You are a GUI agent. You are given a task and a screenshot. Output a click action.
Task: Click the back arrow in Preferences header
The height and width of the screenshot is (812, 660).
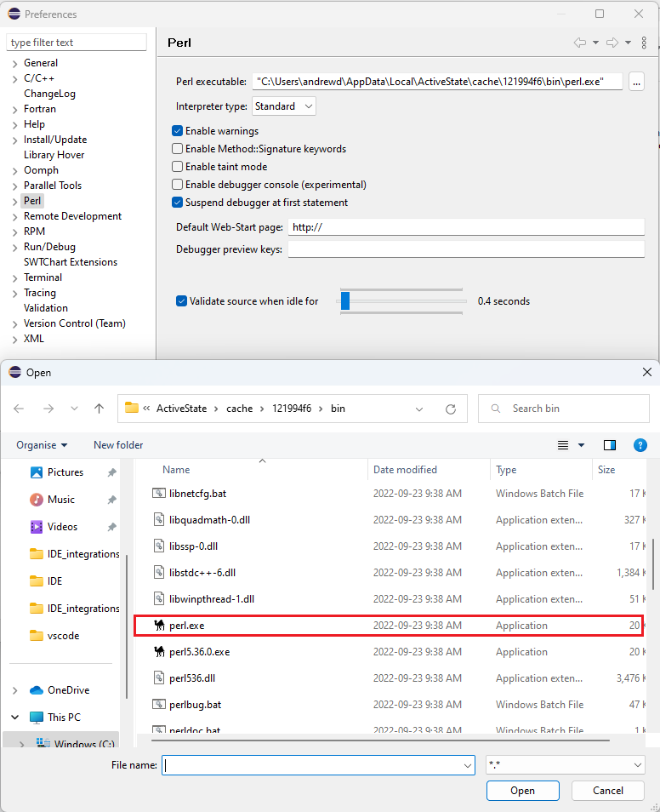[x=580, y=43]
